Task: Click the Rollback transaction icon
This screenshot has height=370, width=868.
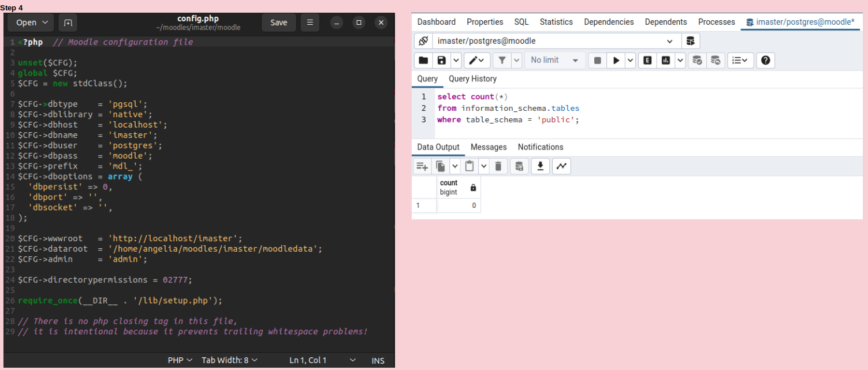Action: point(716,60)
